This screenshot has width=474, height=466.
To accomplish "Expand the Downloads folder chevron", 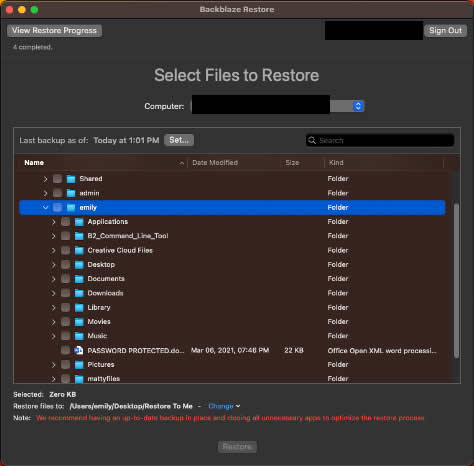I will [x=54, y=293].
